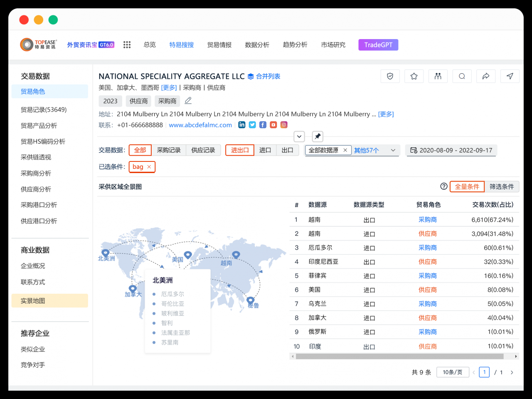The image size is (532, 399).
Task: Click 其他57个 data sources link
Action: [x=367, y=150]
